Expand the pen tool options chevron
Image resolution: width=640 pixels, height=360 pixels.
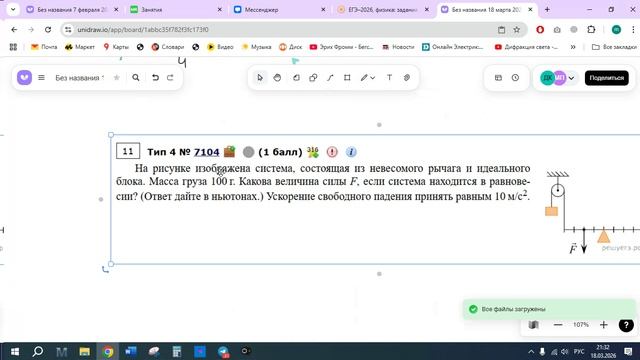[x=373, y=78]
